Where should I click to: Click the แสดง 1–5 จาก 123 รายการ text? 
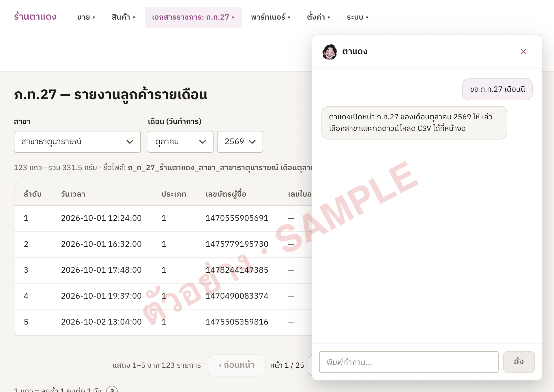(157, 365)
